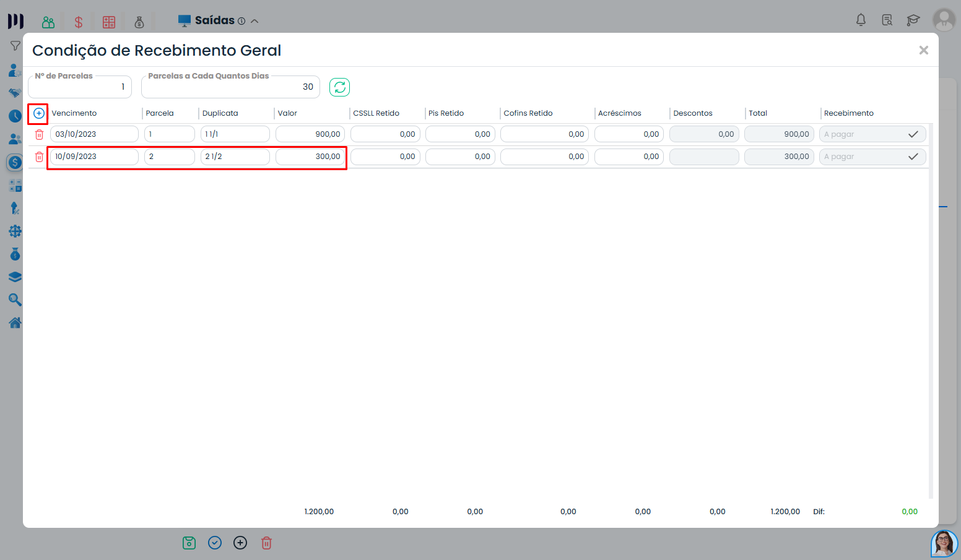
Task: Expand the Saídas module chevron
Action: 254,21
